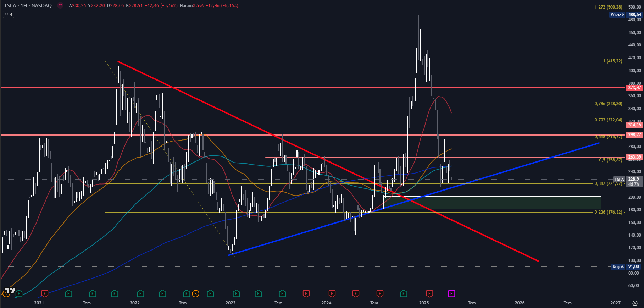The width and height of the screenshot is (644, 308).
Task: Click the 440,00 tick on price axis
Action: click(634, 45)
